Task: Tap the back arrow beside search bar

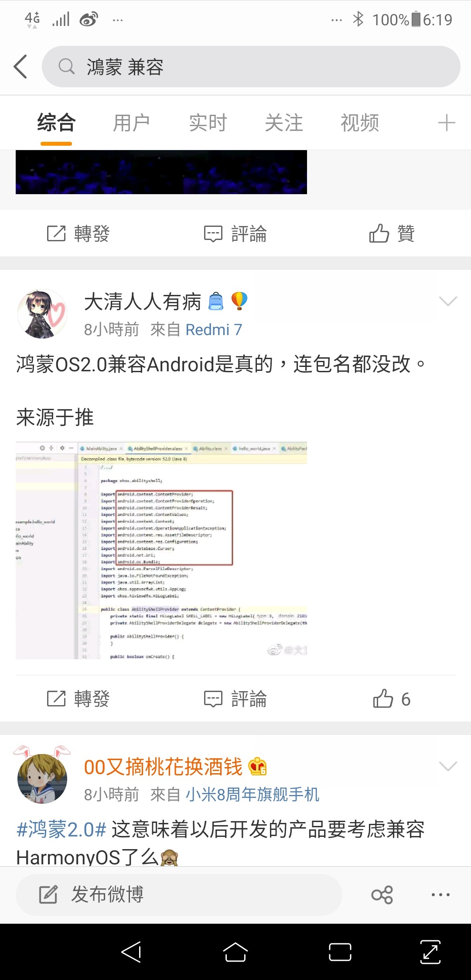Action: click(20, 67)
